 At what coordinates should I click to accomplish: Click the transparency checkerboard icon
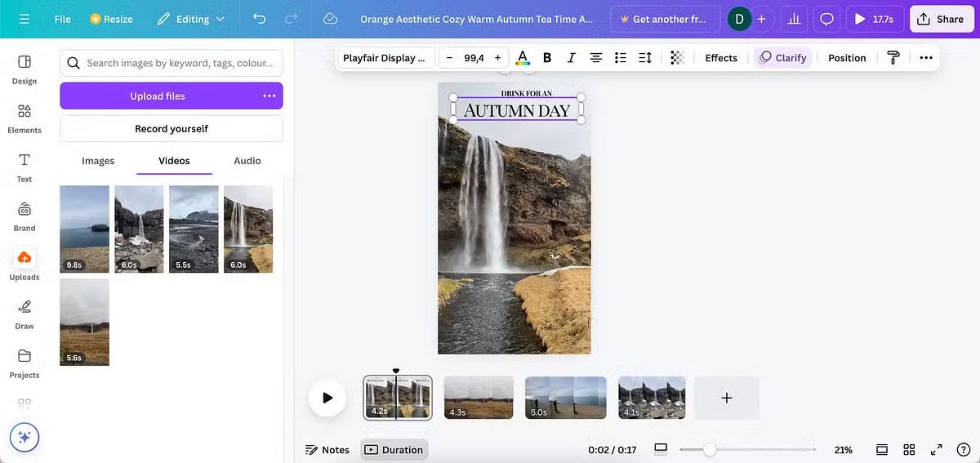click(676, 58)
